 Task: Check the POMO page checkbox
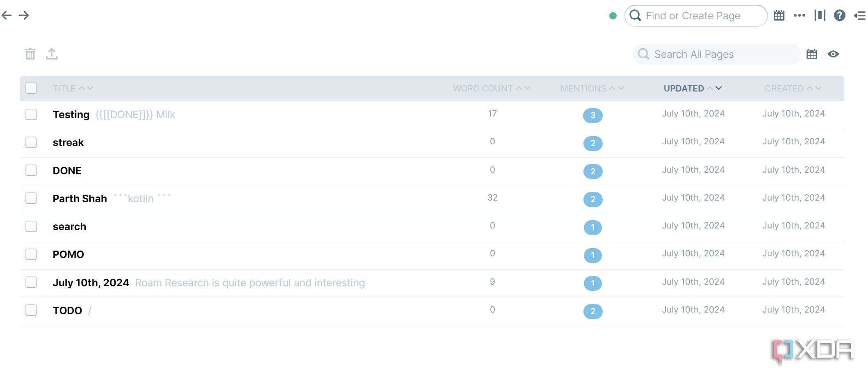coord(31,254)
